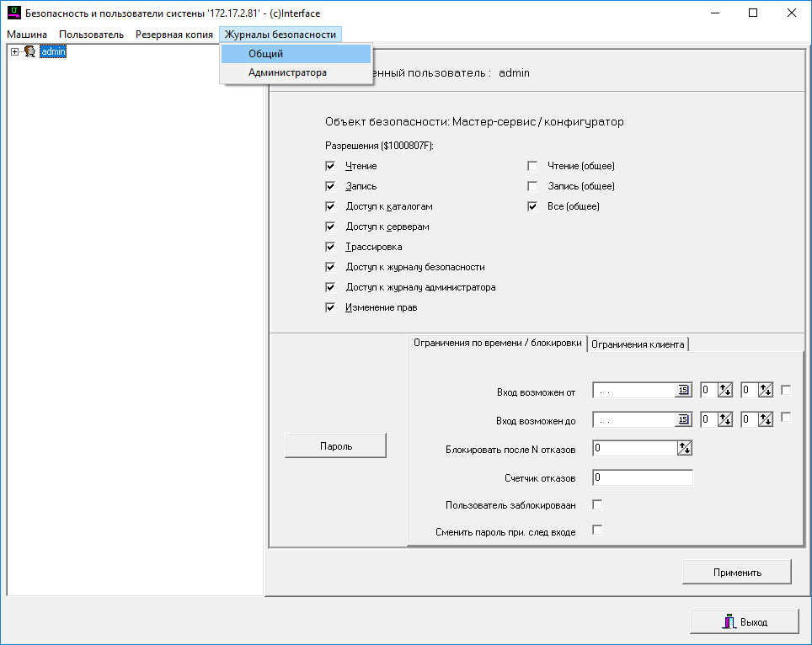Open the 'Пользователь' menu
Screen dimensions: 812x645
click(x=91, y=35)
